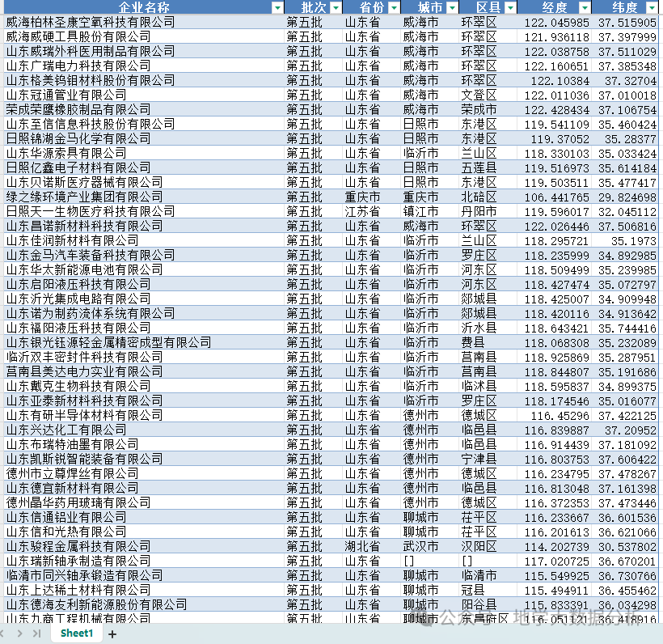The height and width of the screenshot is (644, 663).
Task: Click the 临沭县 district cell
Action: (x=488, y=386)
